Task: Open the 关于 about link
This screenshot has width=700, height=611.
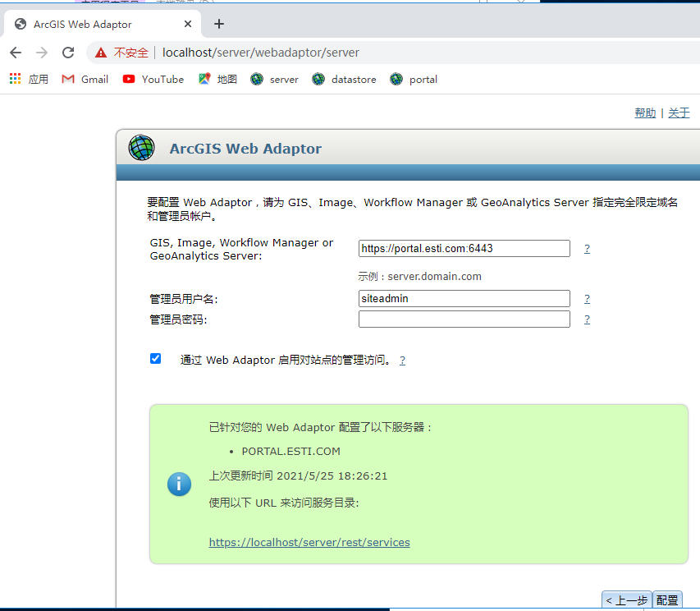Action: 679,113
